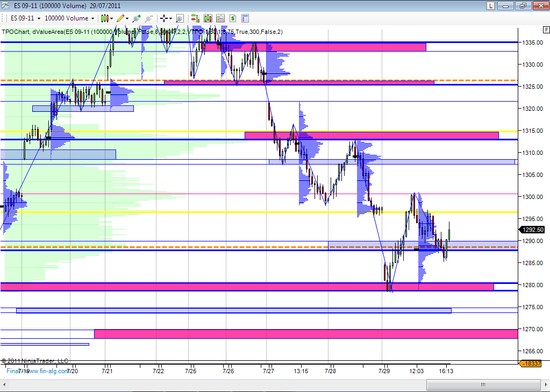550x392 pixels.
Task: Click the 1265.00 price axis label
Action: click(x=533, y=351)
